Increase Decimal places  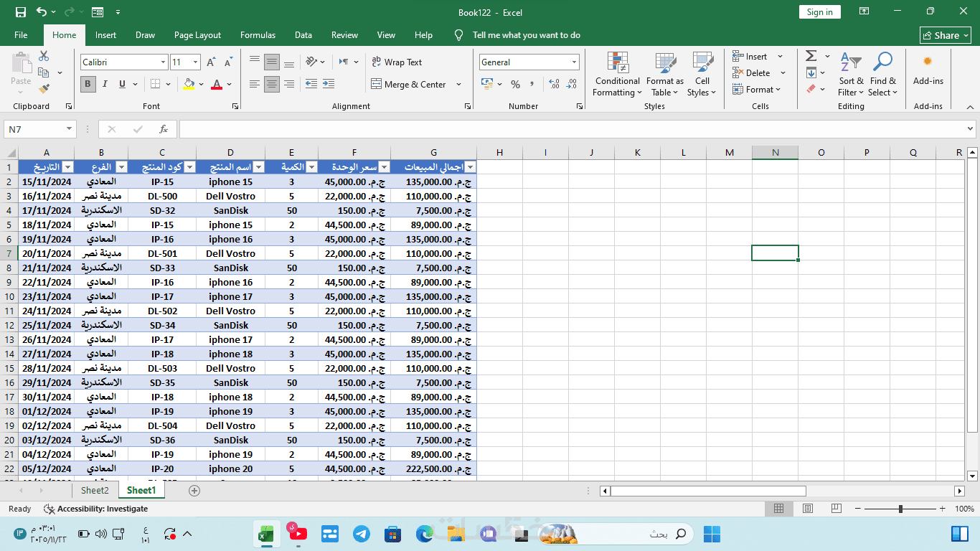(x=554, y=84)
